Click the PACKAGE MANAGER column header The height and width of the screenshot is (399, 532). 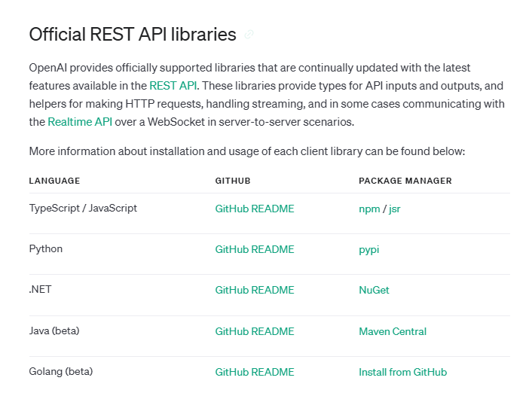click(405, 181)
